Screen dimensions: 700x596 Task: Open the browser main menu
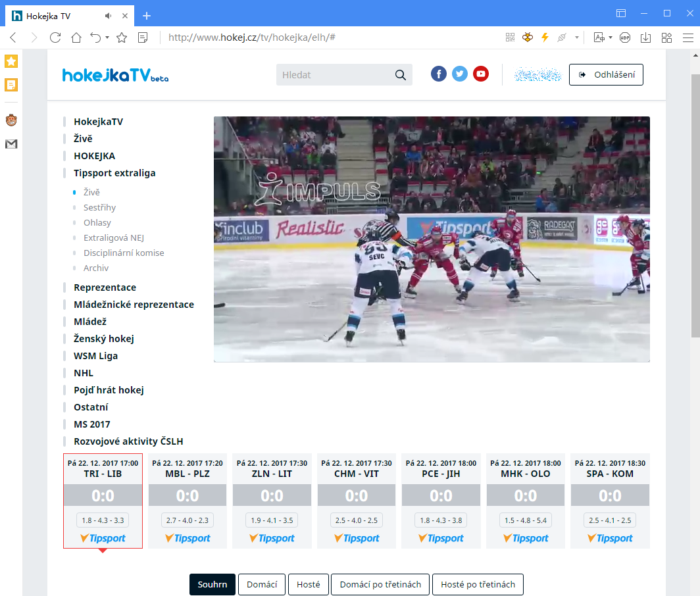[687, 37]
